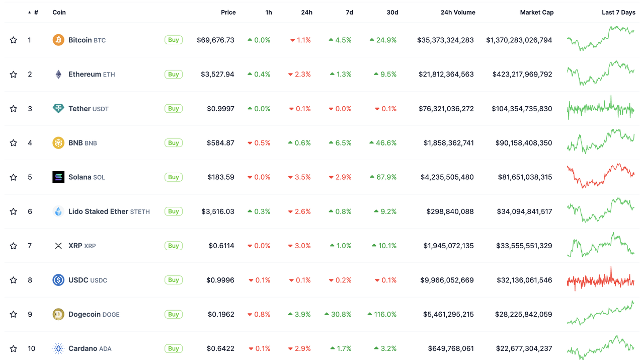
Task: Click Bitcoin's 7-day sparkline chart
Action: [600, 40]
